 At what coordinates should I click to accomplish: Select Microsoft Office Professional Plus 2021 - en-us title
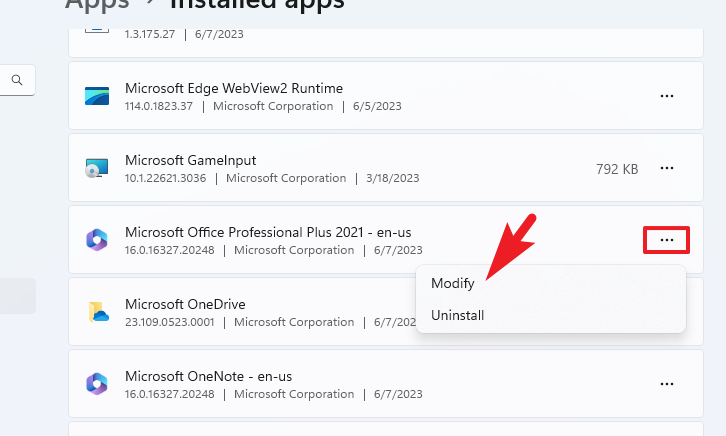[x=268, y=232]
